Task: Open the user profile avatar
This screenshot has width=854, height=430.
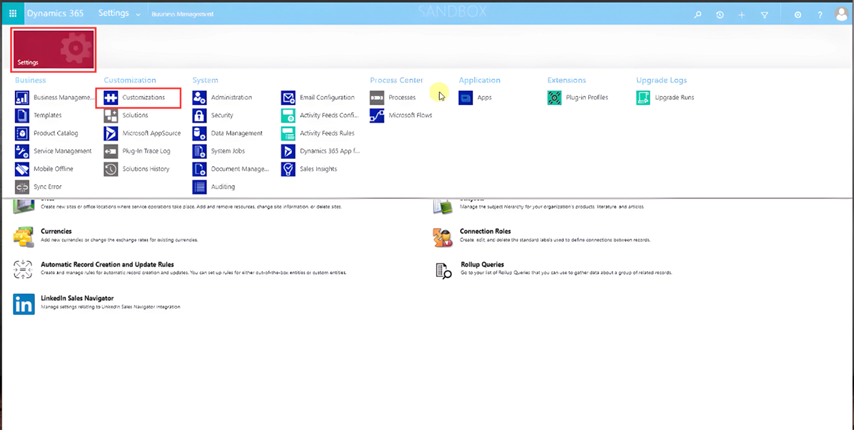Action: click(x=842, y=14)
